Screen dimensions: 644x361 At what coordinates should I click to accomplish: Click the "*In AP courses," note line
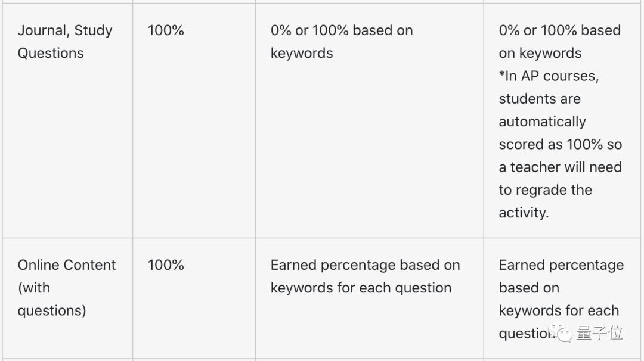(549, 76)
